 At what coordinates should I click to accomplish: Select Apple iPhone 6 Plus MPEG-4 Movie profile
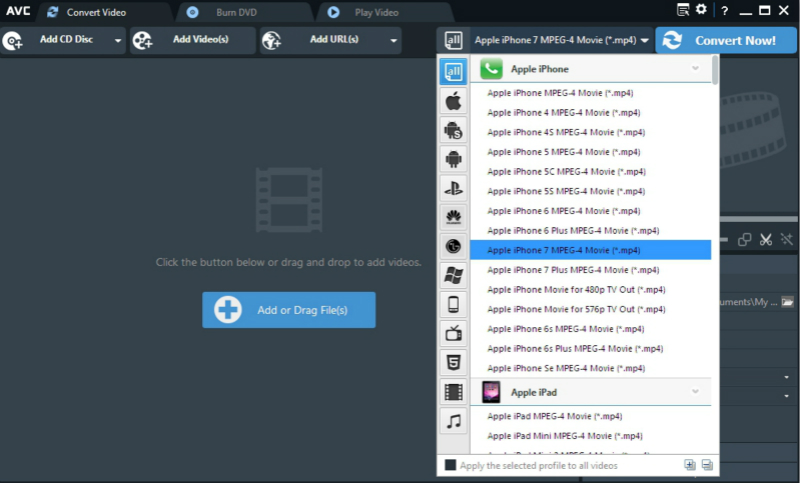[x=590, y=231]
